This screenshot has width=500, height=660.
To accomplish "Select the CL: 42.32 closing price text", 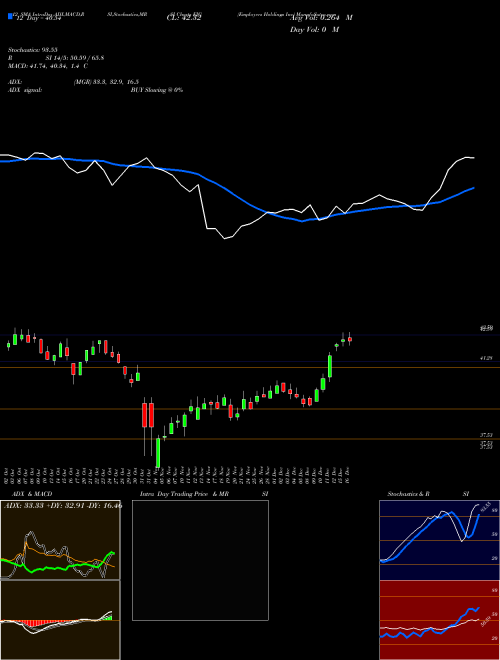I will 184,18.
